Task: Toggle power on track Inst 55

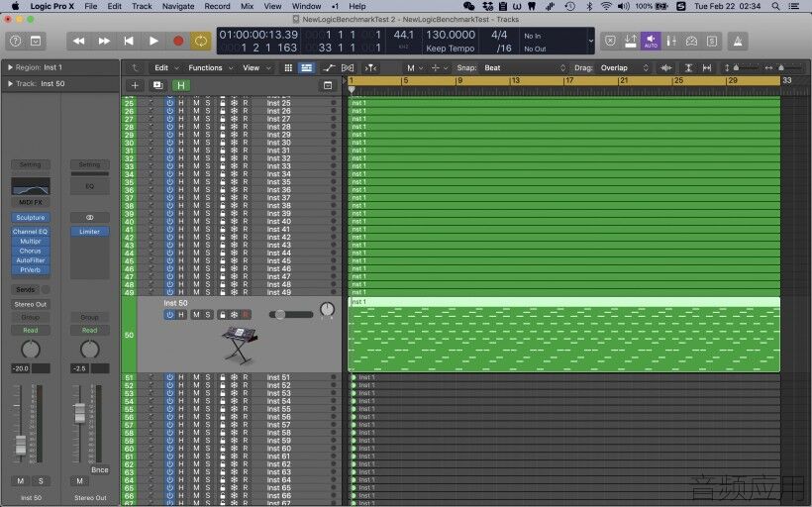Action: (170, 409)
